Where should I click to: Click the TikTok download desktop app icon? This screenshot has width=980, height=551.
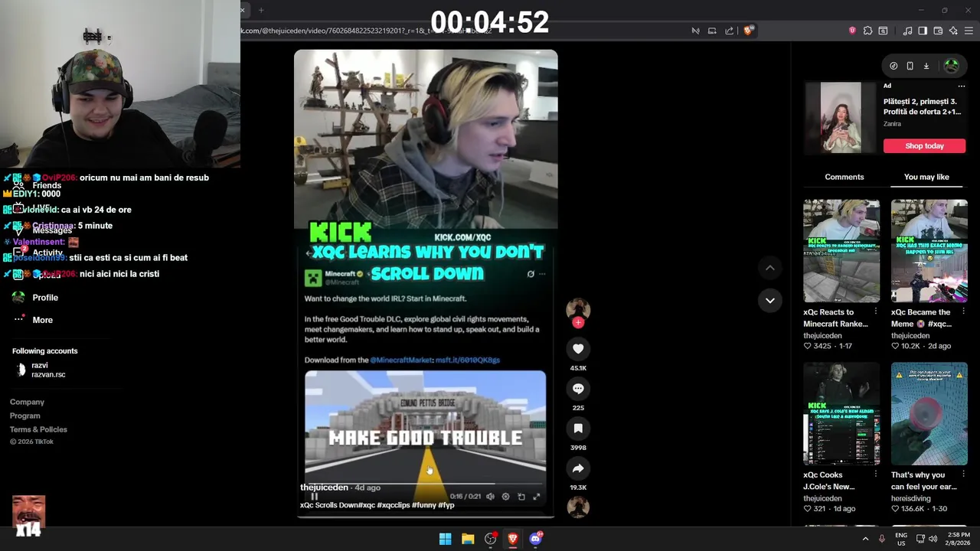926,66
